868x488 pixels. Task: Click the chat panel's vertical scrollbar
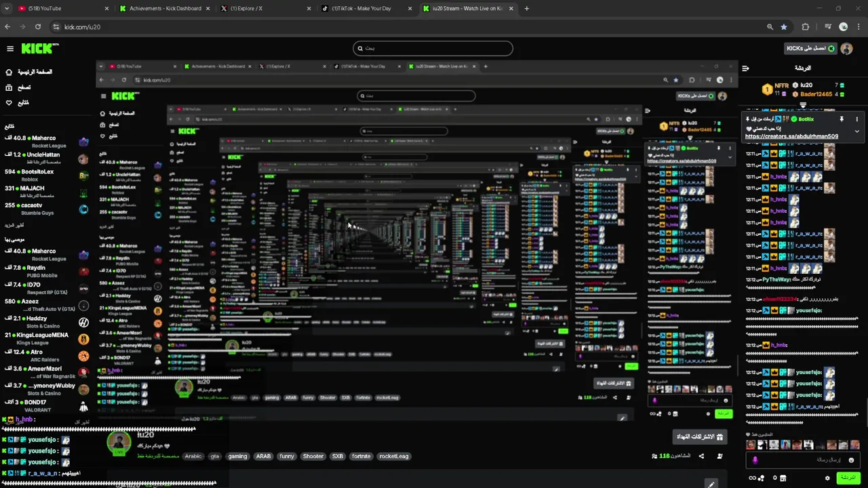tap(866, 413)
